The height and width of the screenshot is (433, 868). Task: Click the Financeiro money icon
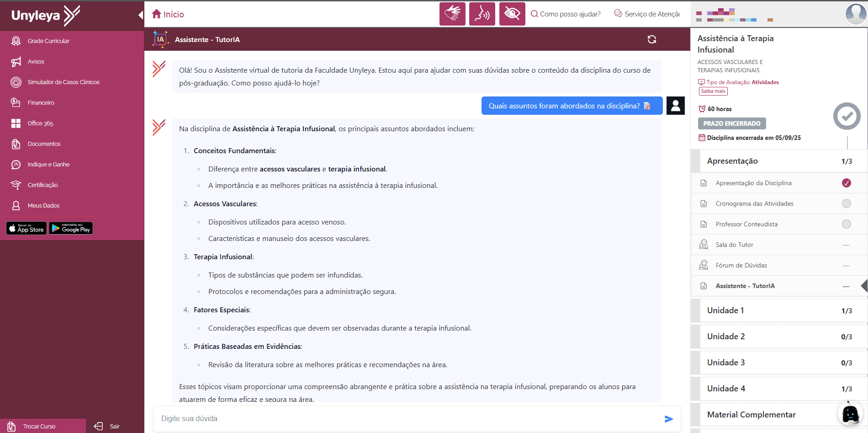click(x=16, y=103)
